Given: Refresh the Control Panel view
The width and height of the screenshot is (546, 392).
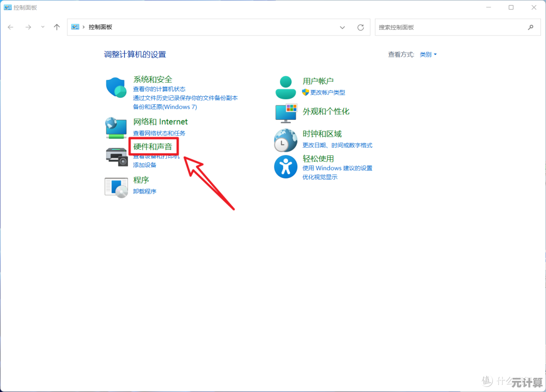Looking at the screenshot, I should click(360, 27).
